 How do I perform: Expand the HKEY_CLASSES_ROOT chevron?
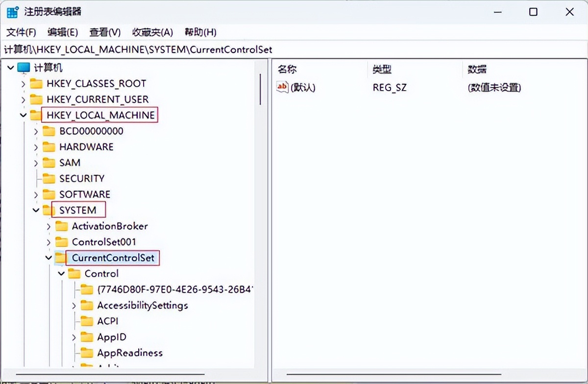click(23, 84)
